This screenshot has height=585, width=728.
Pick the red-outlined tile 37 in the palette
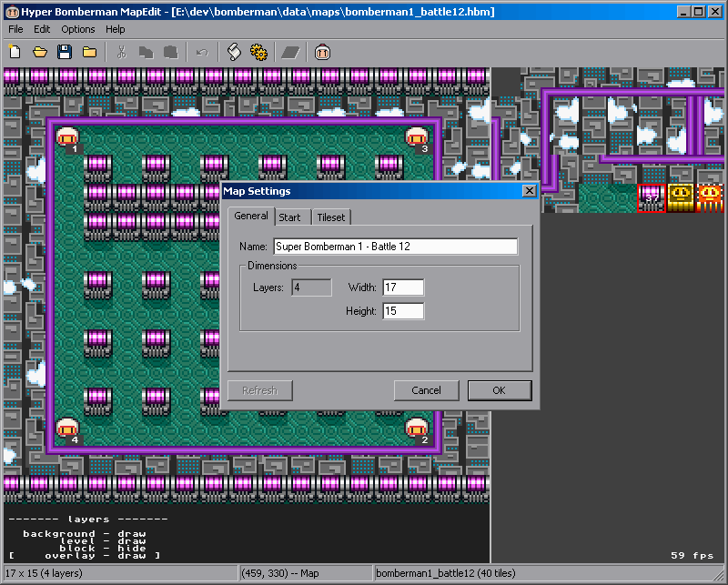(x=652, y=197)
